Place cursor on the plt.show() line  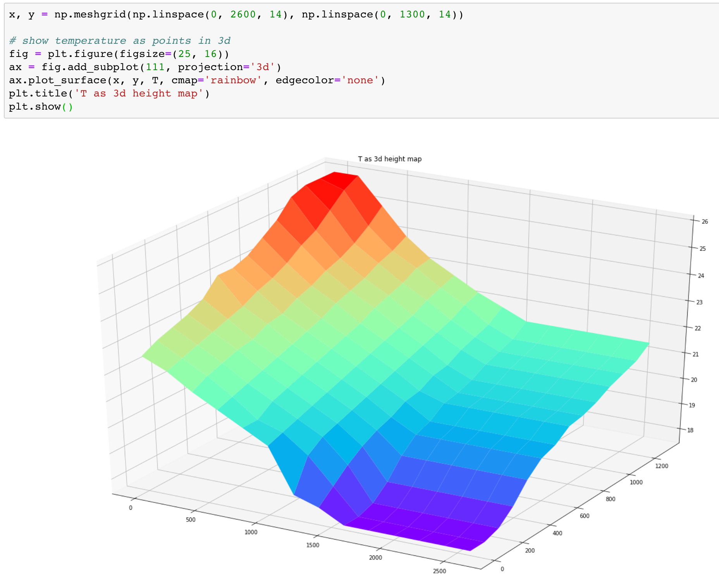[x=41, y=107]
